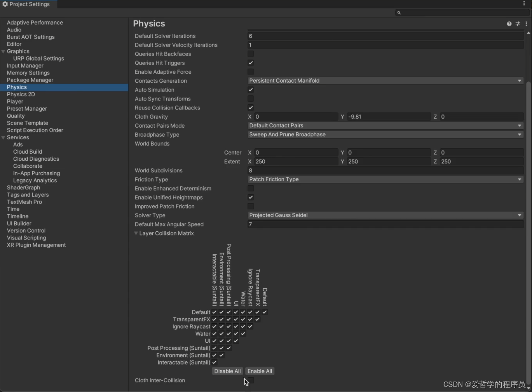Open the Solver Type dropdown
Image resolution: width=532 pixels, height=392 pixels.
pyautogui.click(x=385, y=215)
